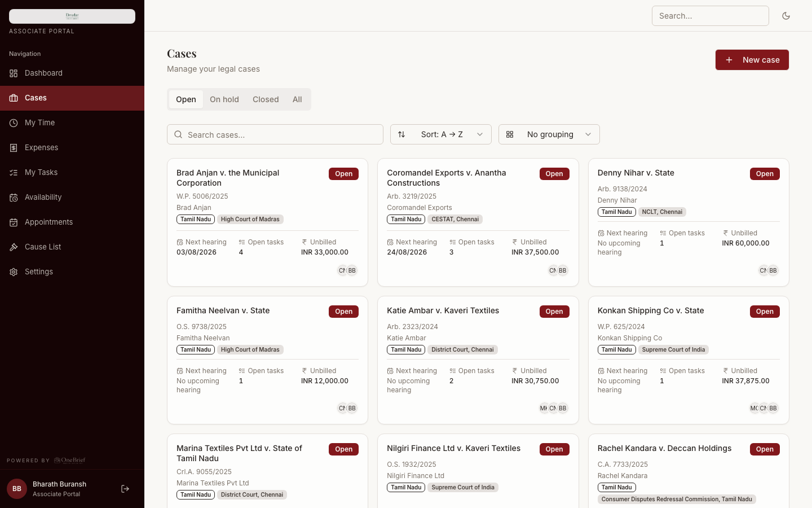Click the Bharath Buransh user name
812x508 pixels.
[59, 484]
